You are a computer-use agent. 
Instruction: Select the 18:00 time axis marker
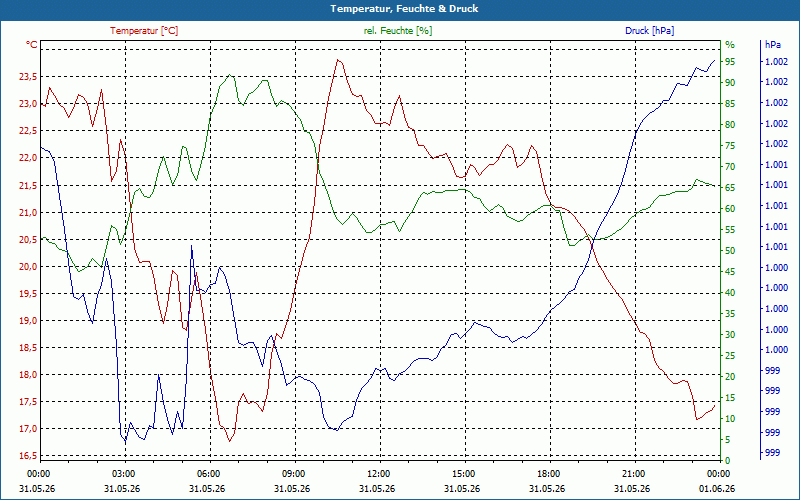coord(549,473)
